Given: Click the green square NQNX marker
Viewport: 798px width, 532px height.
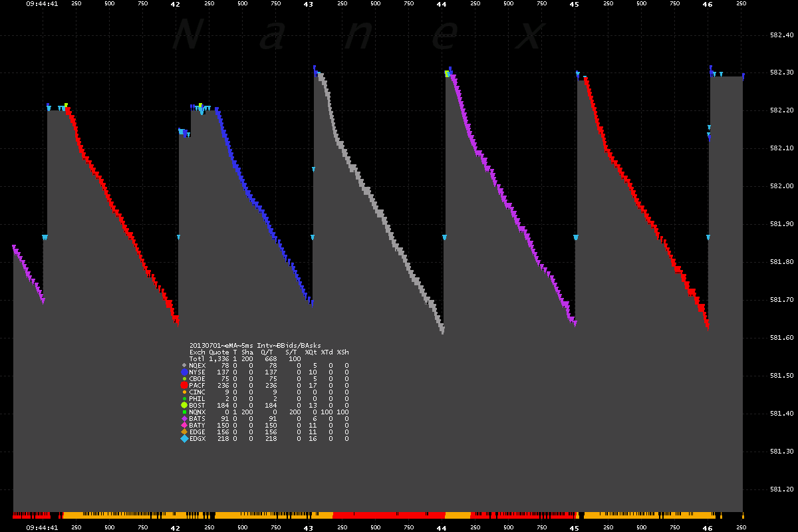Looking at the screenshot, I should tap(184, 412).
